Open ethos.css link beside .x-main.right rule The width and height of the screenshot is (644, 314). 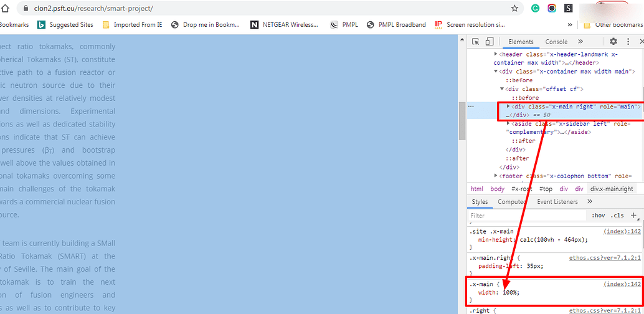(x=605, y=259)
